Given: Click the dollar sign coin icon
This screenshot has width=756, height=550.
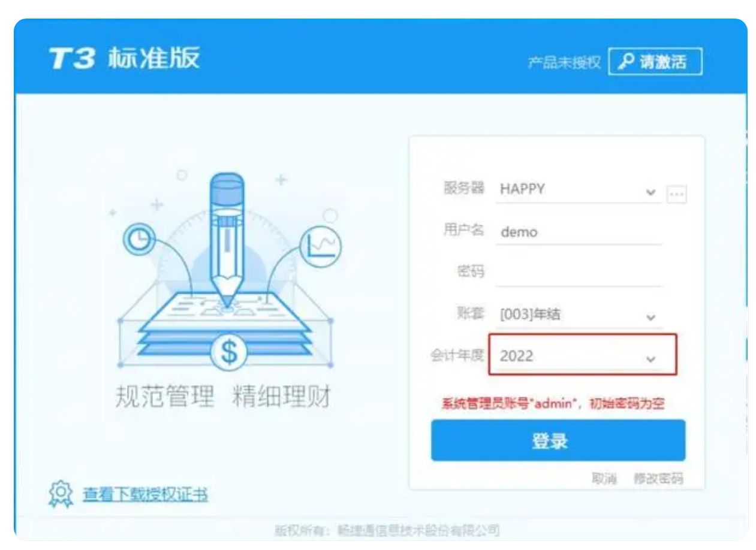Looking at the screenshot, I should [x=228, y=353].
